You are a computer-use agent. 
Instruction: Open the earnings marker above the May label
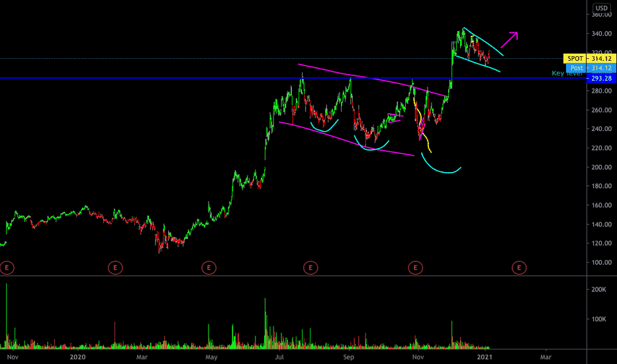pyautogui.click(x=209, y=268)
